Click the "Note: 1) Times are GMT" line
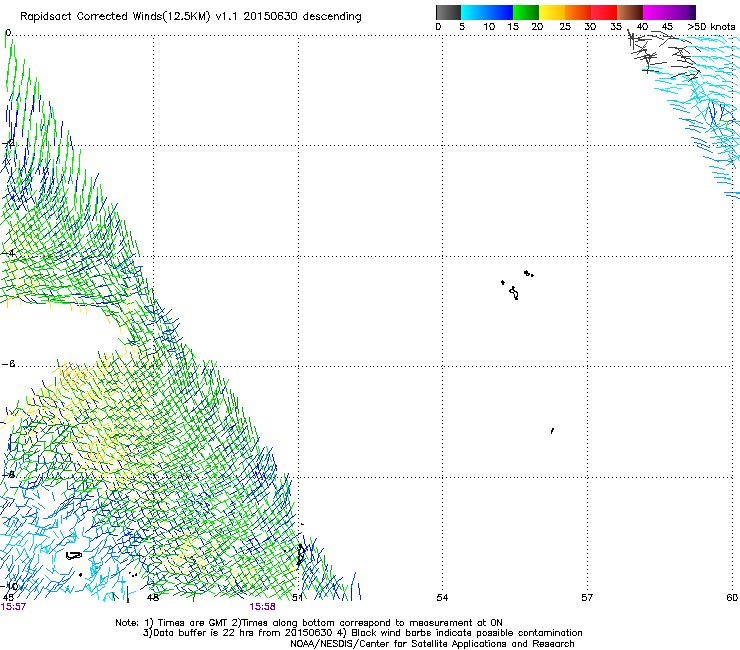Image resolution: width=740 pixels, height=650 pixels. (309, 623)
